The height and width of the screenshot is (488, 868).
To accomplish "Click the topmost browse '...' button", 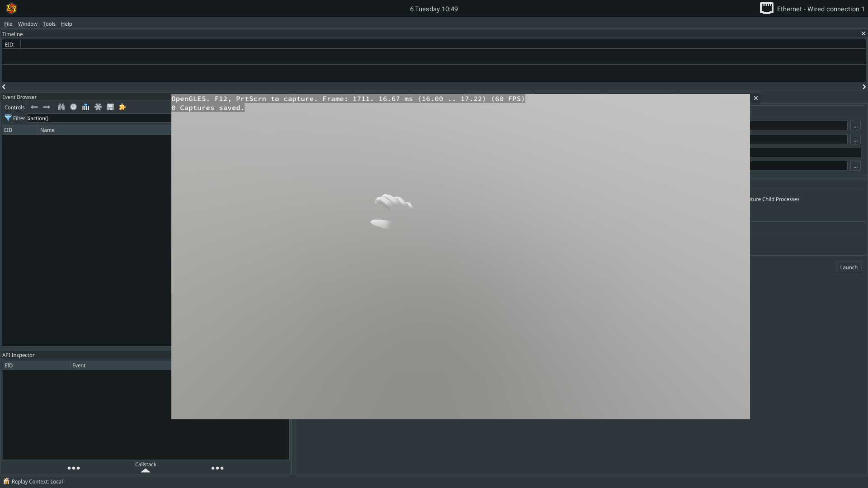I will [x=855, y=126].
